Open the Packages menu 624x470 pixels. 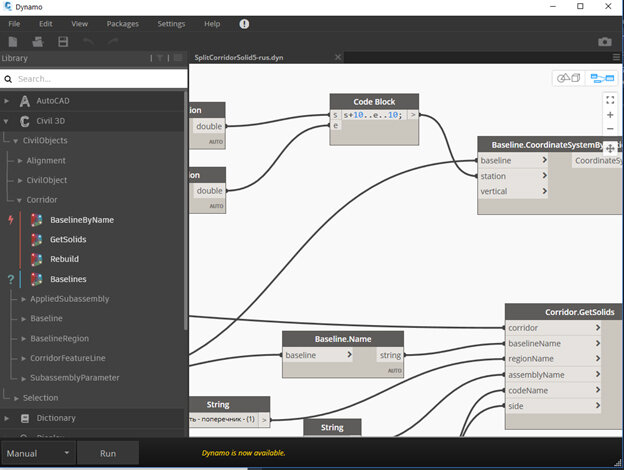point(123,24)
